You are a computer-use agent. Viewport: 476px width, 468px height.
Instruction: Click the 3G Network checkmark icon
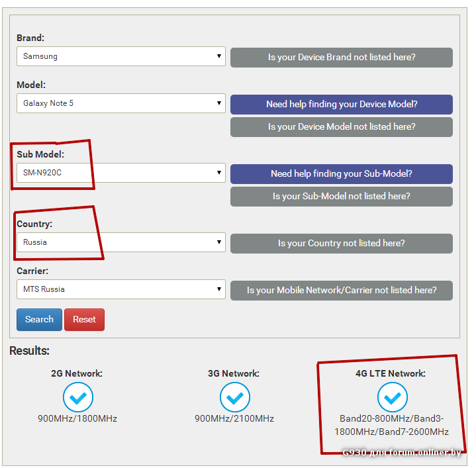234,397
